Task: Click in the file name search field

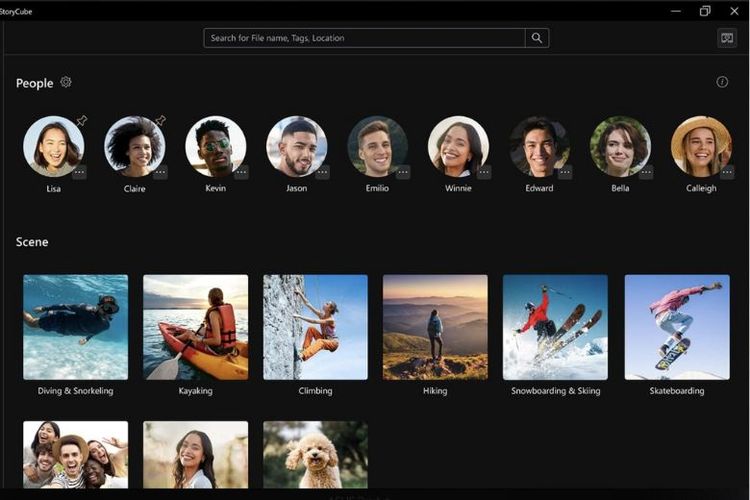Action: (x=364, y=38)
